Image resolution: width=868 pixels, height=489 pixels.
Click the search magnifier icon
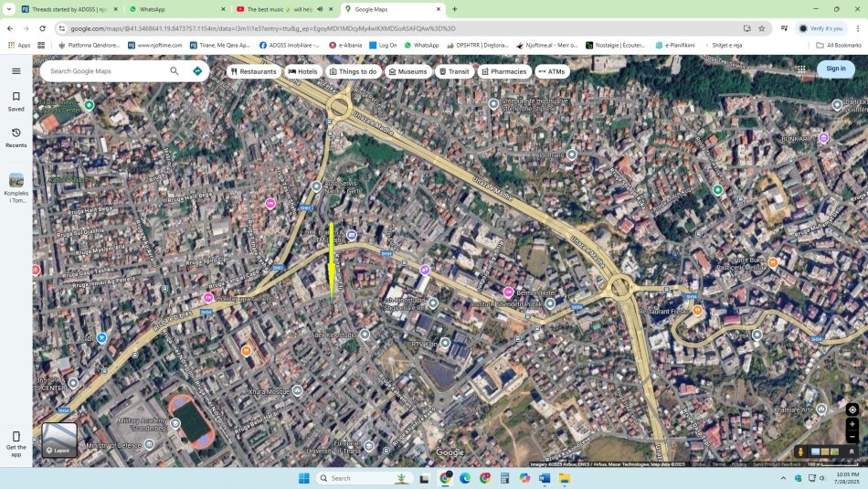tap(175, 70)
